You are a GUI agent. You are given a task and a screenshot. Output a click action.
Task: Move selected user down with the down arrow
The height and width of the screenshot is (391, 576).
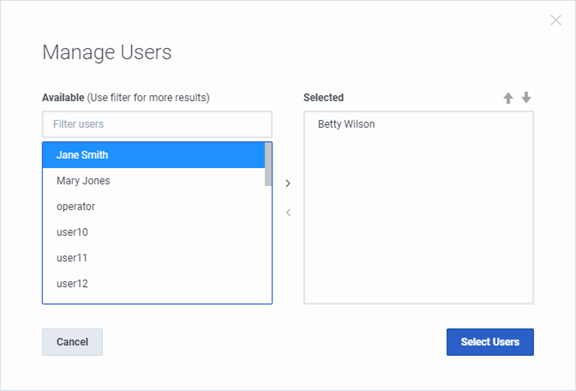(x=526, y=98)
